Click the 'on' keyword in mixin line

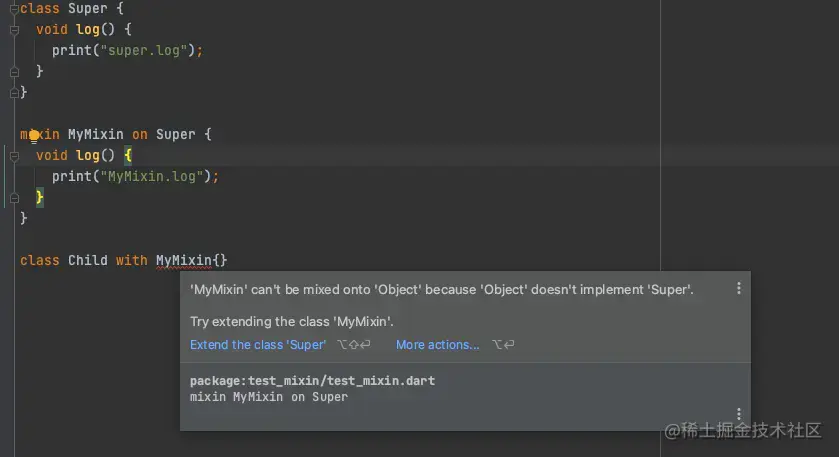(x=140, y=134)
